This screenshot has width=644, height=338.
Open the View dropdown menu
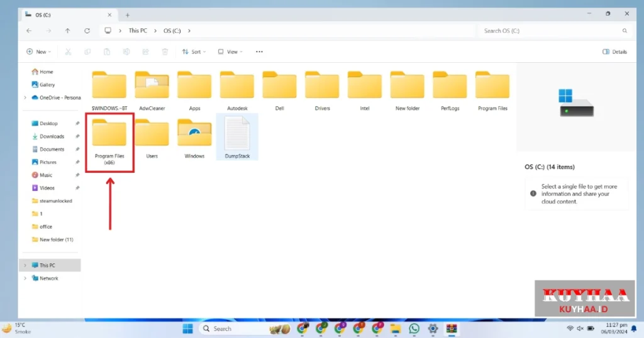tap(230, 52)
